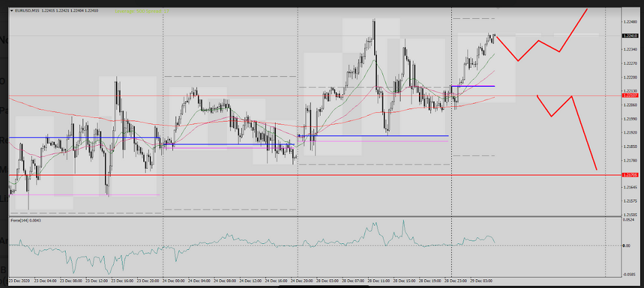
Task: Click the 0.0524 value on Force indicator scale
Action: pyautogui.click(x=630, y=220)
